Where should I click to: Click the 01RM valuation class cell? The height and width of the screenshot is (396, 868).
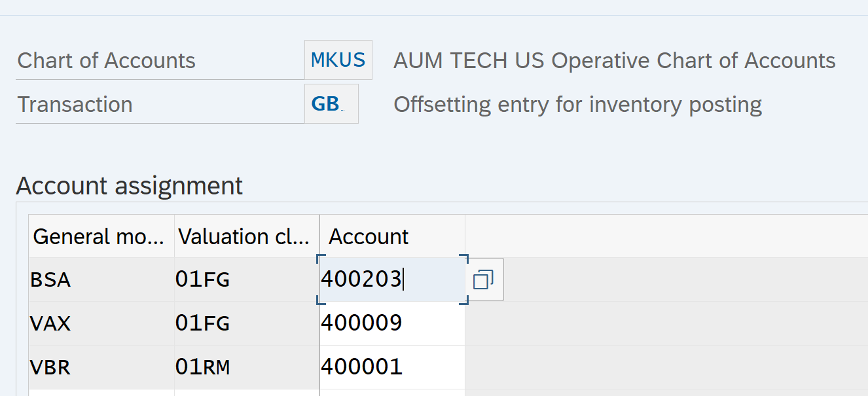coord(246,367)
